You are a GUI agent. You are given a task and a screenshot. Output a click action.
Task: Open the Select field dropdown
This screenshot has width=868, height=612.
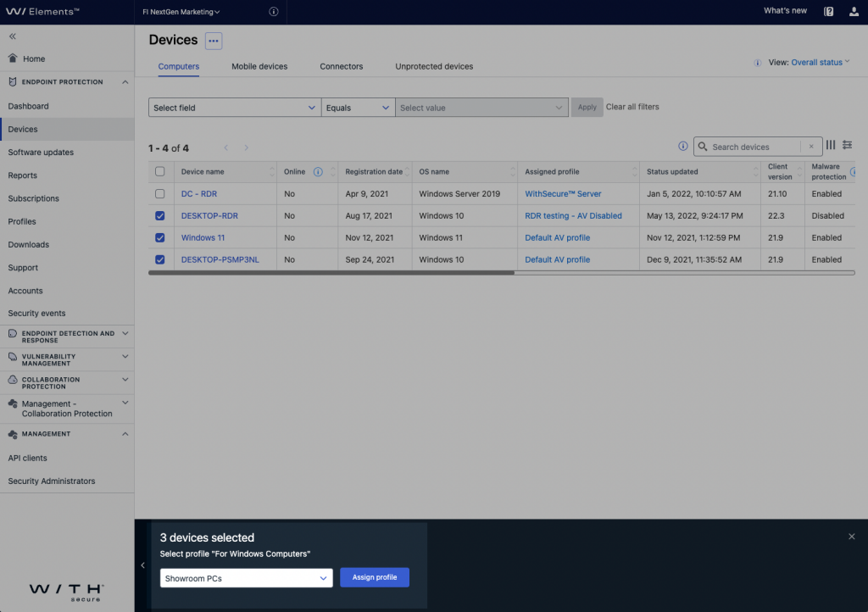point(234,108)
